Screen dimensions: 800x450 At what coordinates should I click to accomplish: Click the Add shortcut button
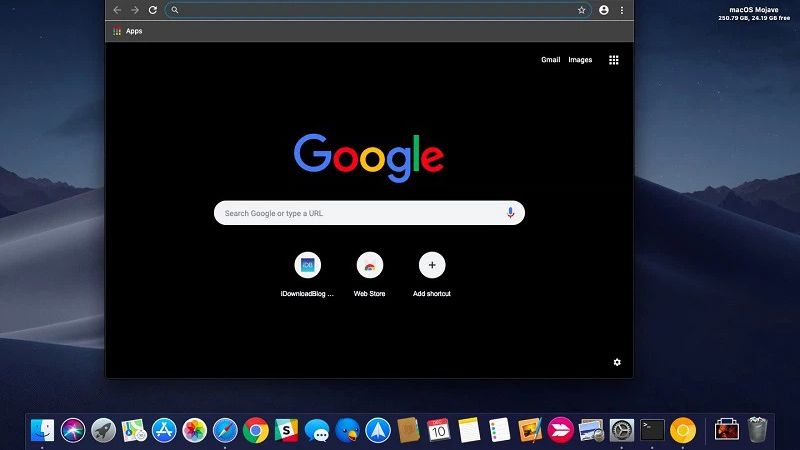(432, 265)
